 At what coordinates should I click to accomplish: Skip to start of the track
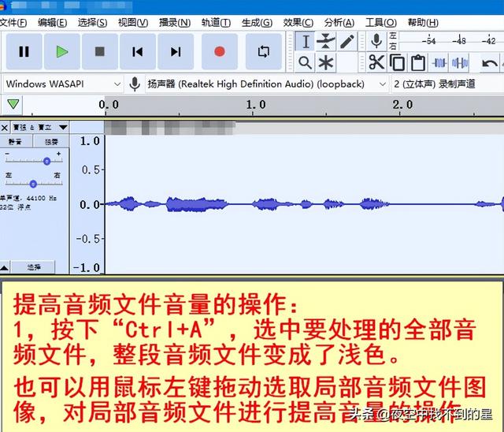138,51
